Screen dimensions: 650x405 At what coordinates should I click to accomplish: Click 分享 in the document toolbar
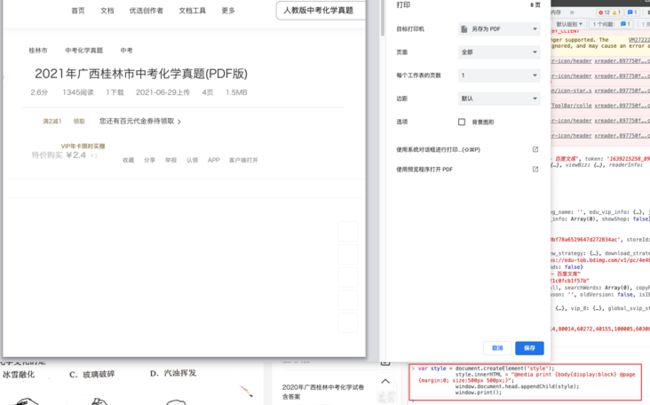click(x=149, y=160)
